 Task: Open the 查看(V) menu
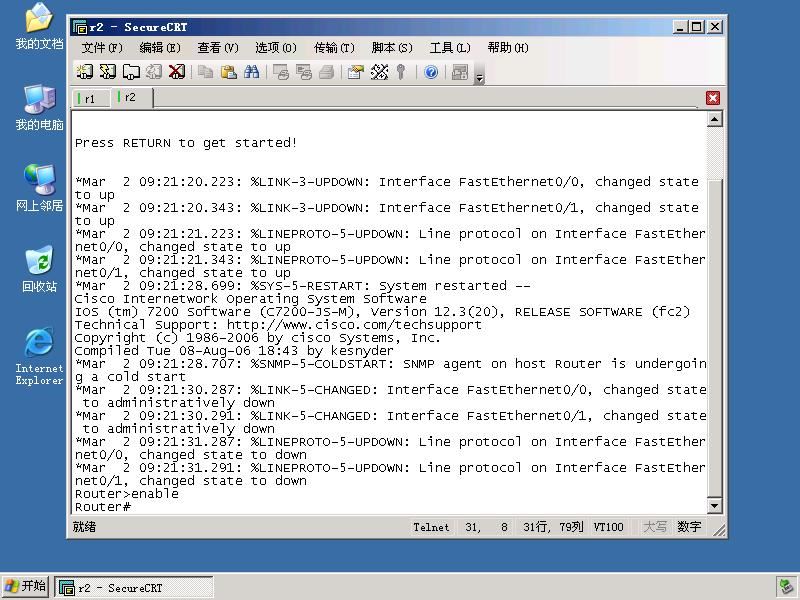coord(218,48)
